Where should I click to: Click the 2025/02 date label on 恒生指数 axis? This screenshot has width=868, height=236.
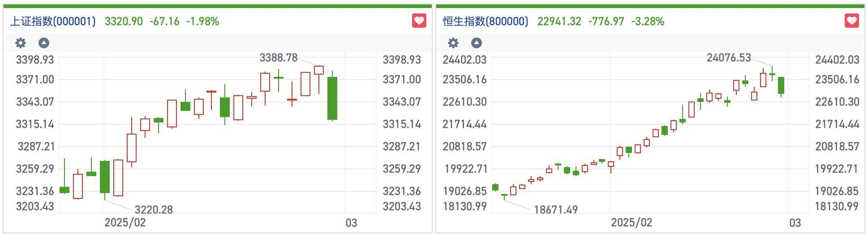[632, 223]
